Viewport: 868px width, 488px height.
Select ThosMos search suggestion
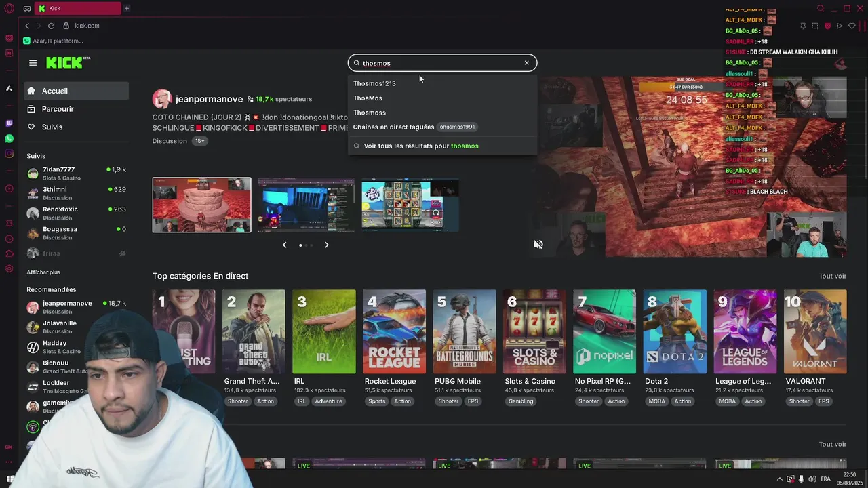pyautogui.click(x=368, y=98)
